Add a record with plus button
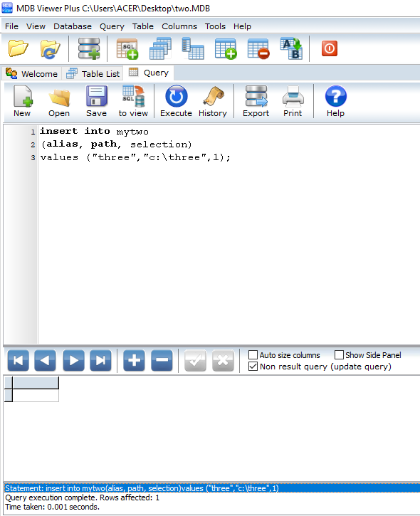The image size is (420, 516). [134, 361]
